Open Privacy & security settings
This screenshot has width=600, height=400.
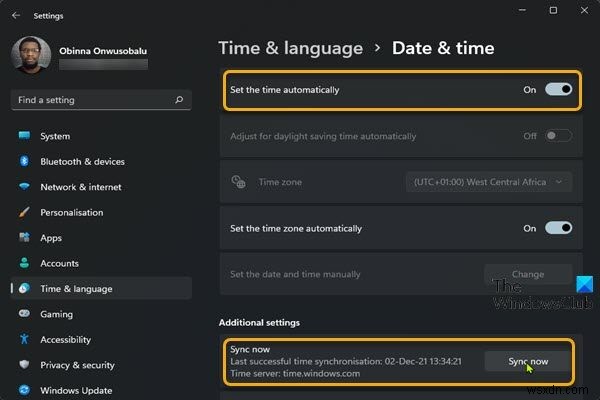click(x=77, y=365)
